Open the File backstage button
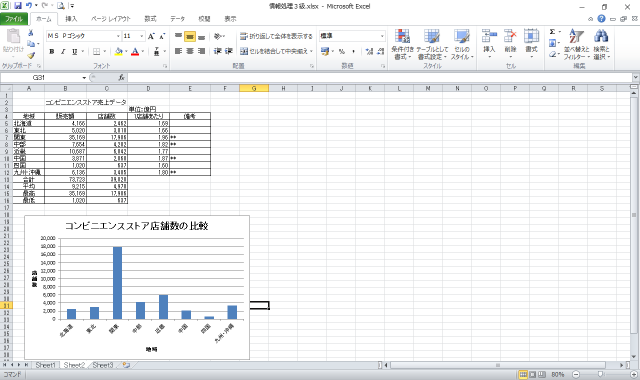The image size is (640, 380). point(14,19)
